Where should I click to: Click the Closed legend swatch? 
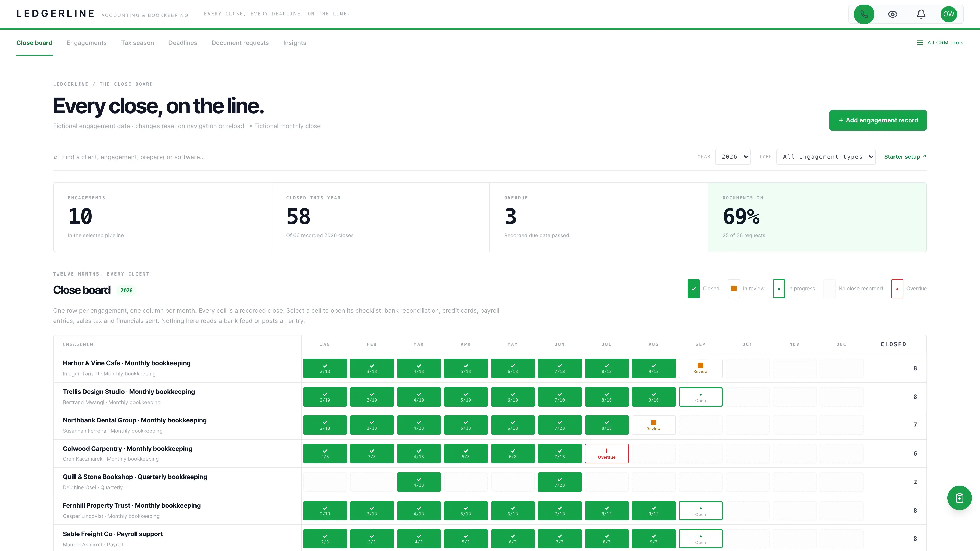pyautogui.click(x=693, y=289)
